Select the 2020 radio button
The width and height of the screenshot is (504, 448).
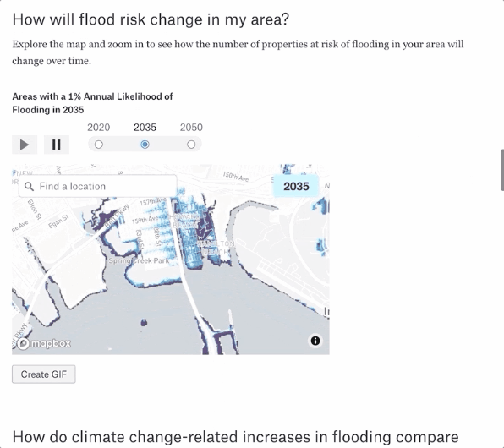pyautogui.click(x=99, y=145)
